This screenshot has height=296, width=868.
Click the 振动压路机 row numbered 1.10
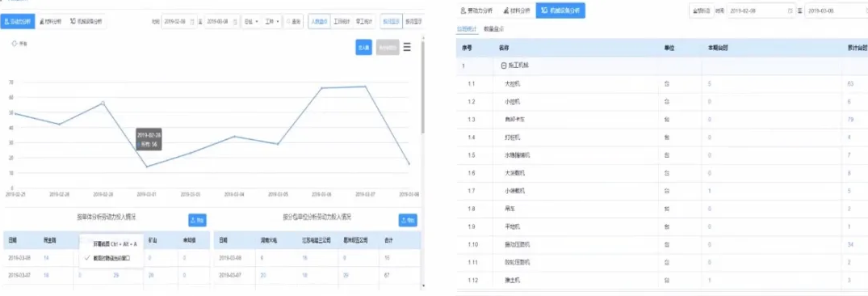click(x=663, y=244)
